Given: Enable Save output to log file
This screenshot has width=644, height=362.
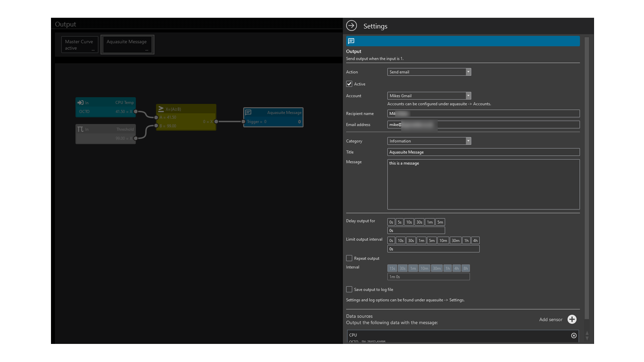Looking at the screenshot, I should (x=349, y=289).
